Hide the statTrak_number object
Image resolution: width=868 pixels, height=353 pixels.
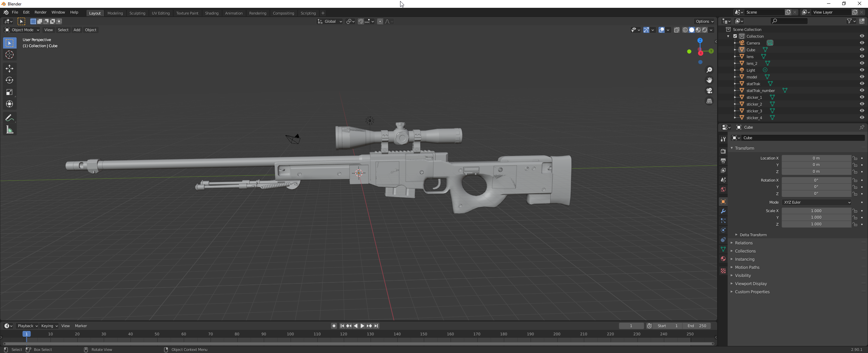[x=862, y=90]
